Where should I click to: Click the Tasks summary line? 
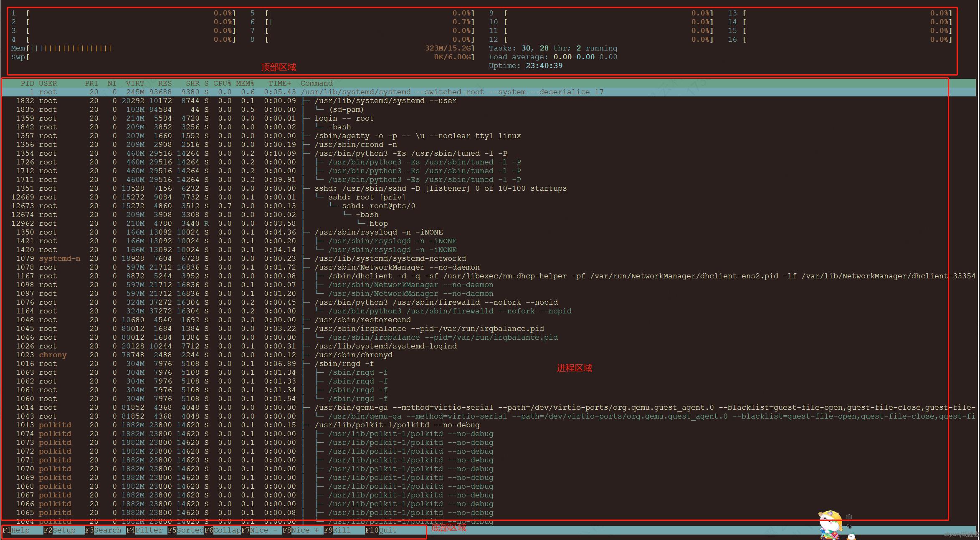point(553,48)
